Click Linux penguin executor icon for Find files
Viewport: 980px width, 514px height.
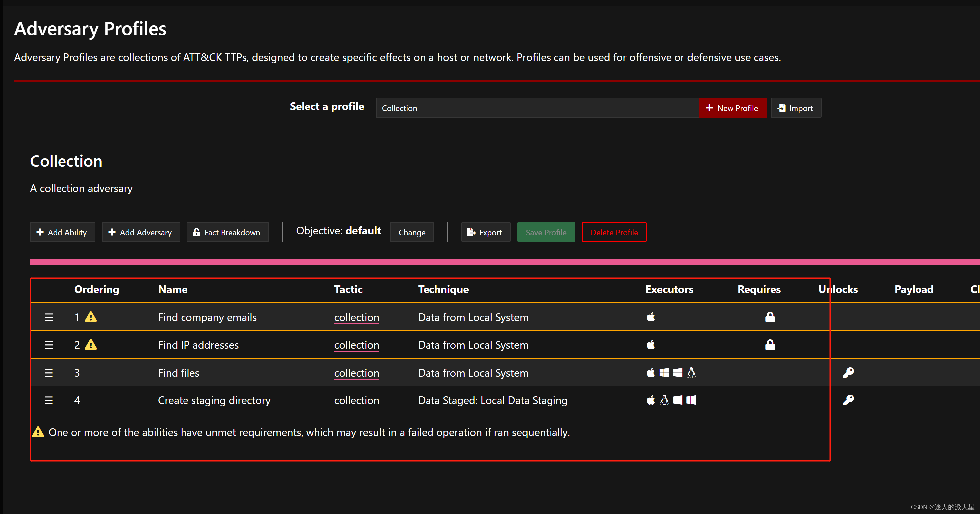point(691,373)
